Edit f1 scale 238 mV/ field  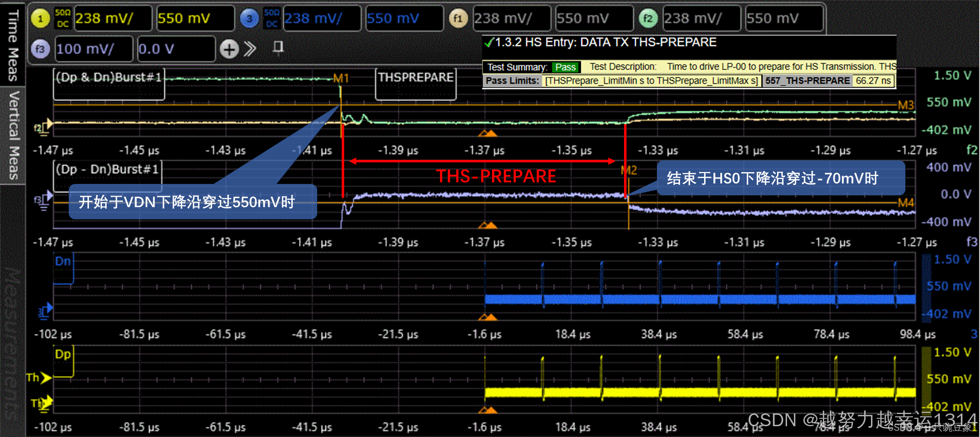click(512, 19)
